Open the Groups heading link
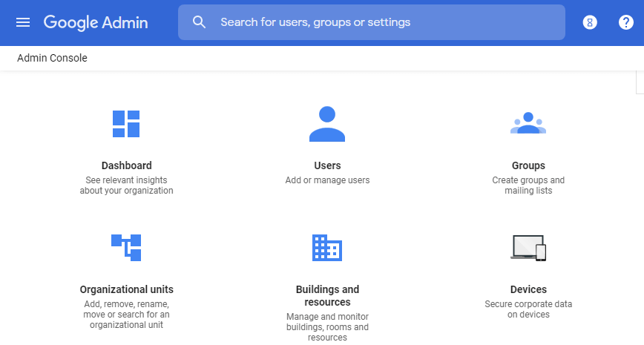The image size is (644, 345). click(x=528, y=165)
